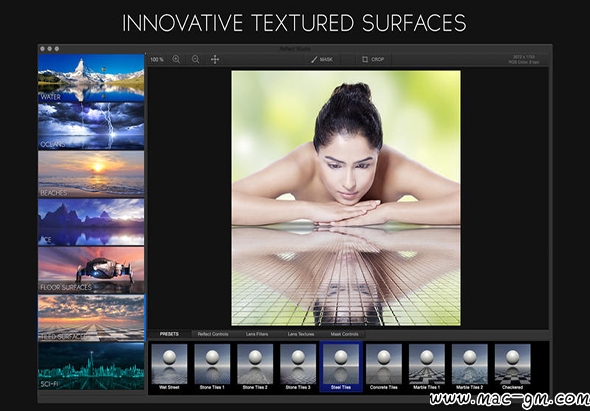Viewport: 590px width, 411px height.
Task: Open the Beaches category
Action: [91, 174]
